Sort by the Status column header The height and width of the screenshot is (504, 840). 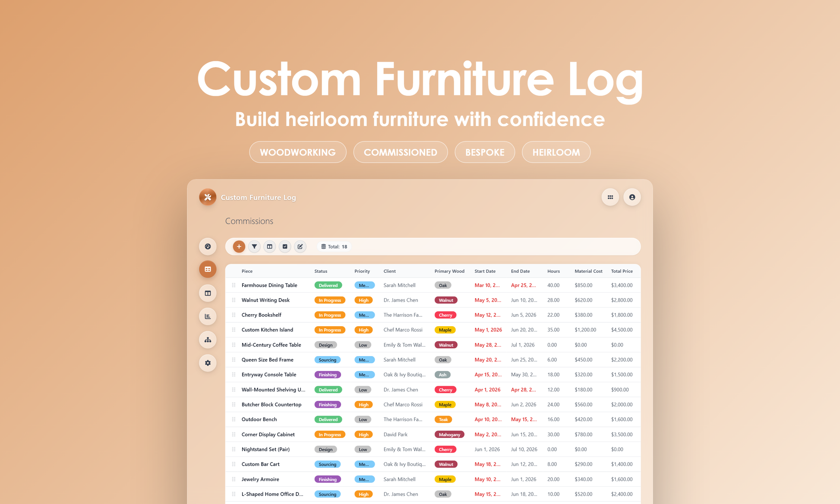[321, 271]
